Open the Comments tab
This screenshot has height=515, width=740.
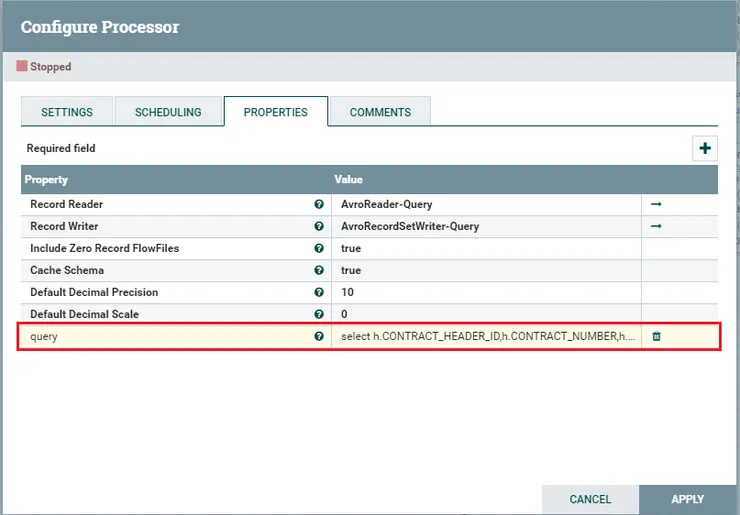pos(380,112)
